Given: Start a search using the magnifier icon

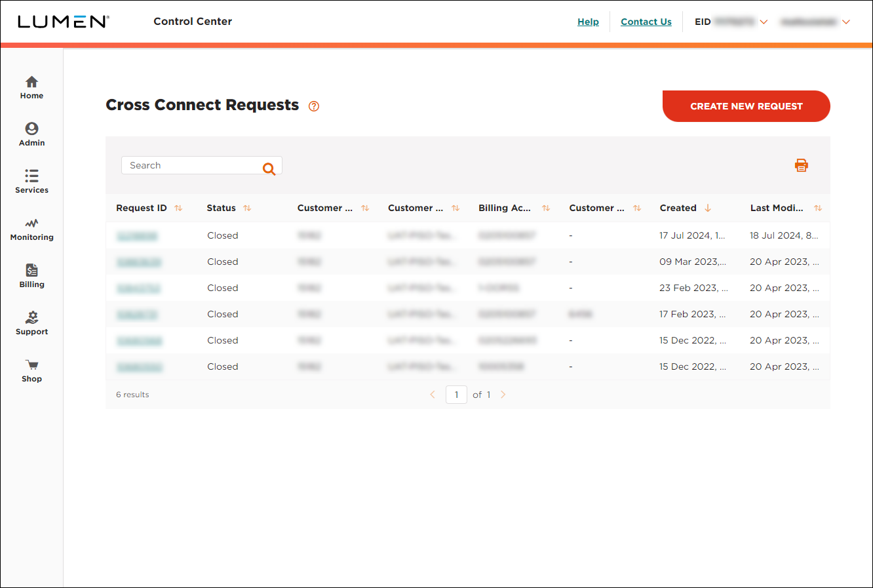Looking at the screenshot, I should point(269,168).
